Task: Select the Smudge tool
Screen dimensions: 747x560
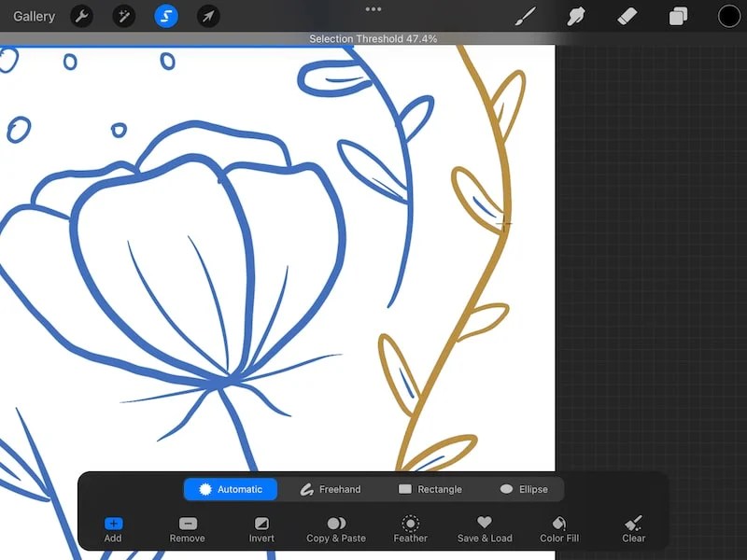Action: tap(577, 16)
